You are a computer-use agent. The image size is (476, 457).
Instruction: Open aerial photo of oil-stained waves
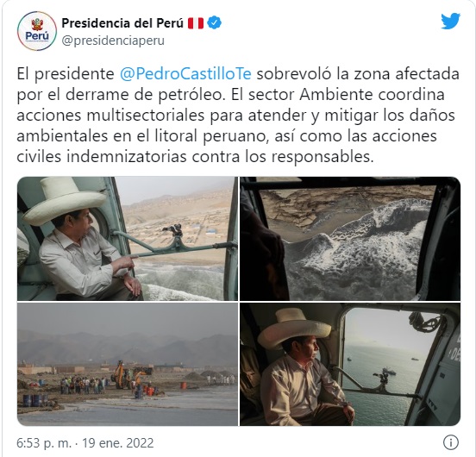(x=350, y=239)
